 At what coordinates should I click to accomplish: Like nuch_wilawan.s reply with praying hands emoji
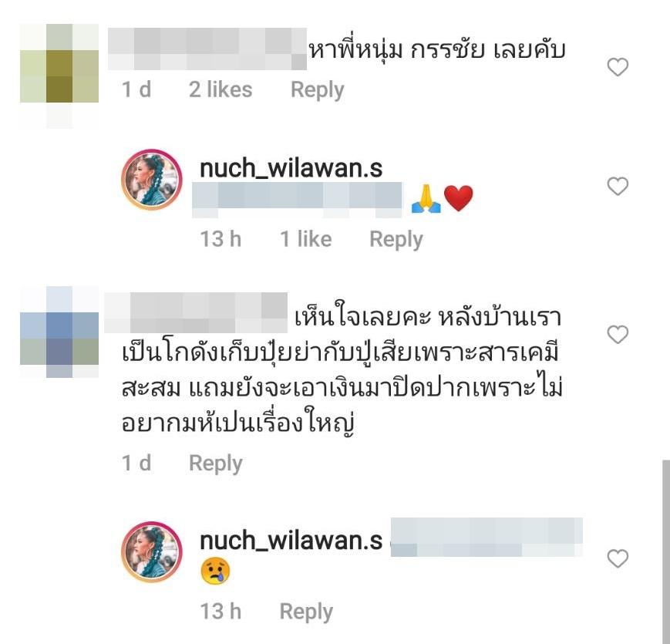[x=618, y=187]
